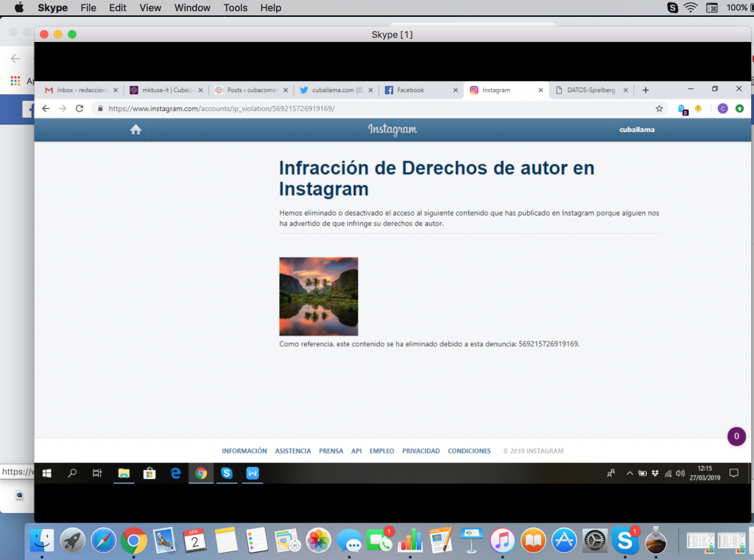
Task: Click the Instagram home icon
Action: point(135,130)
